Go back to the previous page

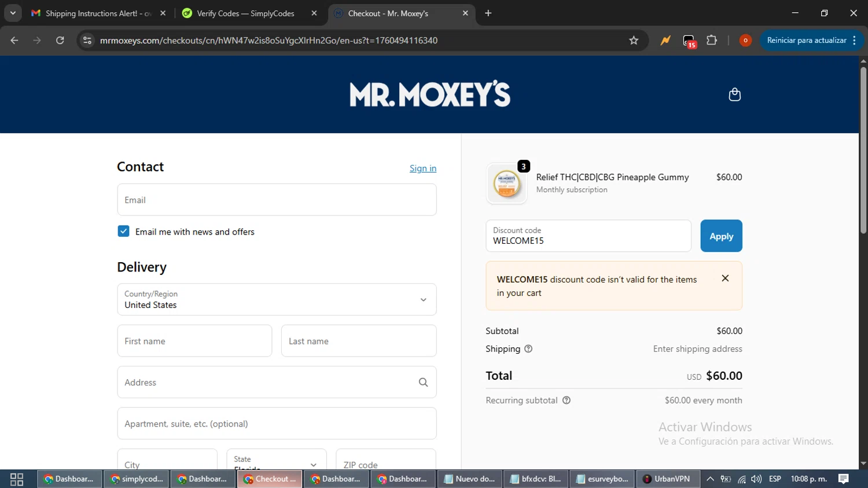[x=14, y=40]
